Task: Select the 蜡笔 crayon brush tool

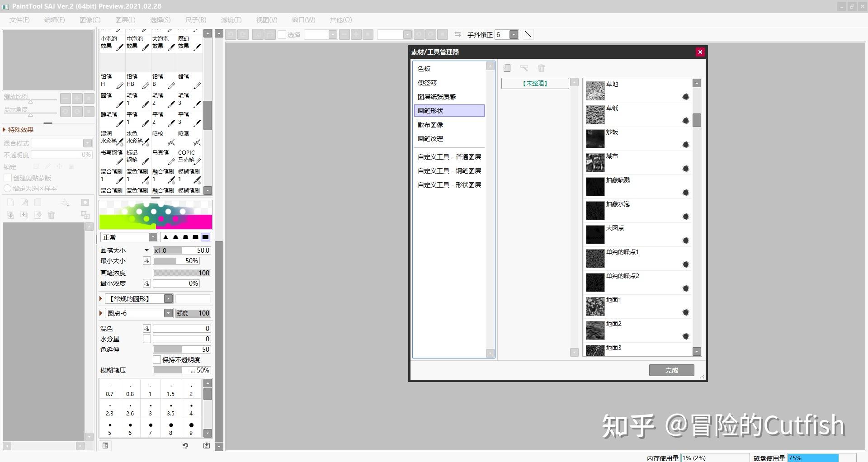Action: point(189,80)
